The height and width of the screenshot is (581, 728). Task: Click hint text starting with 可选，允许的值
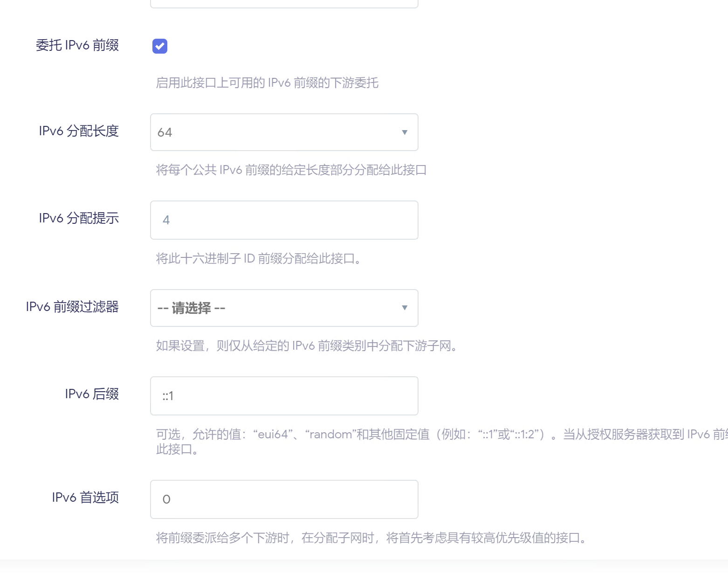[x=442, y=442]
